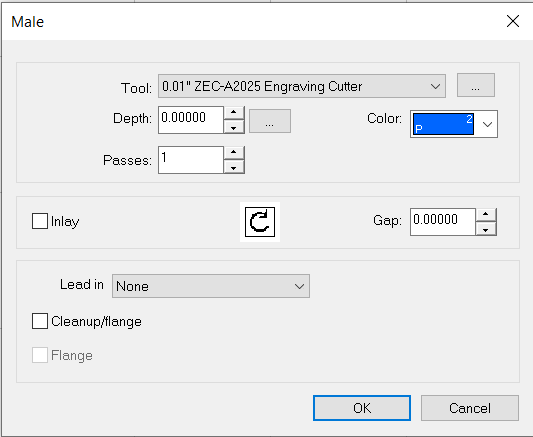
Task: Increase Passes with up spinner arrow
Action: tap(234, 152)
